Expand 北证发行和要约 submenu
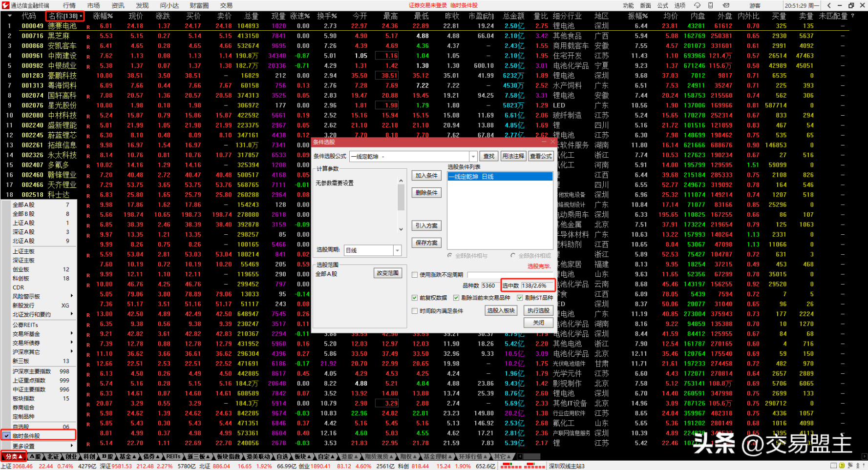This screenshot has height=470, width=868. [x=72, y=314]
